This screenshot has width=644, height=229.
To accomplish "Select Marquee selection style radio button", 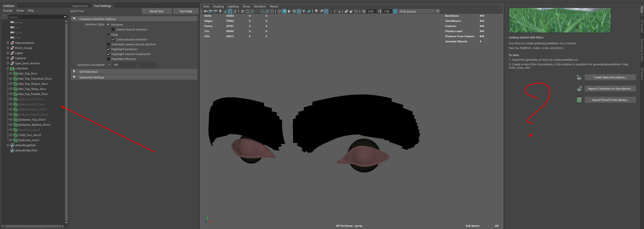I will (108, 25).
